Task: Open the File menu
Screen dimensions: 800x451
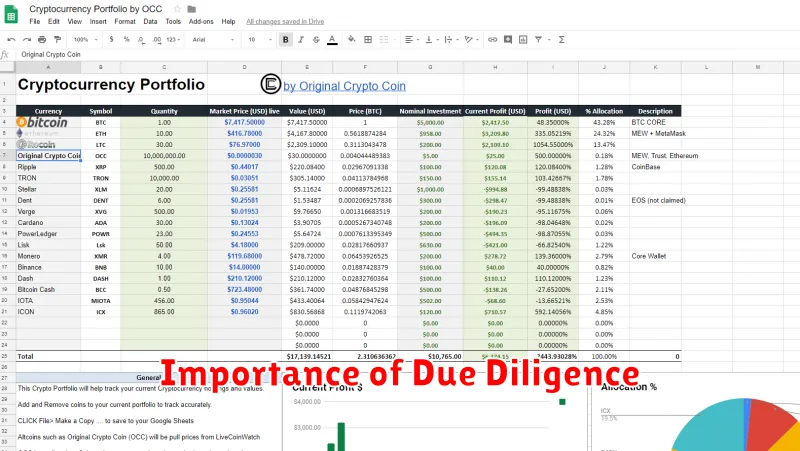Action: 35,21
